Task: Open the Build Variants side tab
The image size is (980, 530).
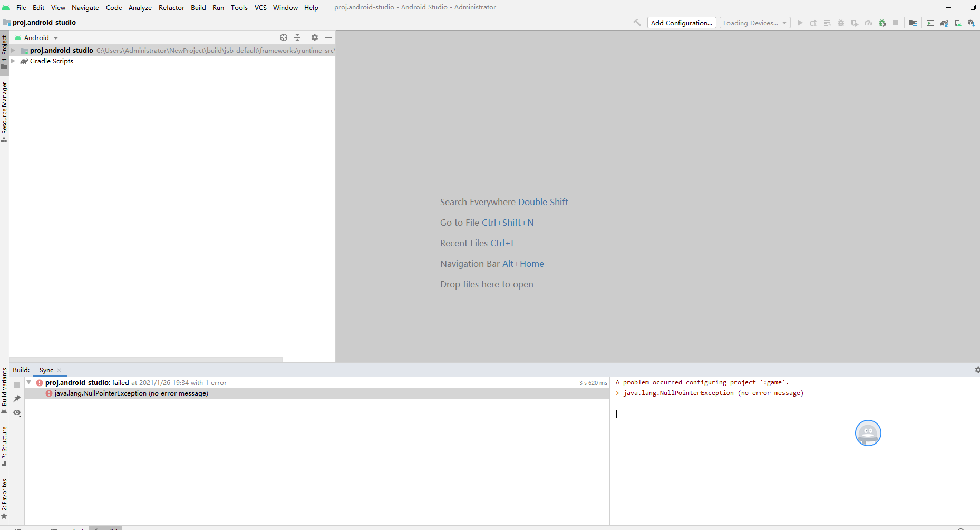Action: 4,390
